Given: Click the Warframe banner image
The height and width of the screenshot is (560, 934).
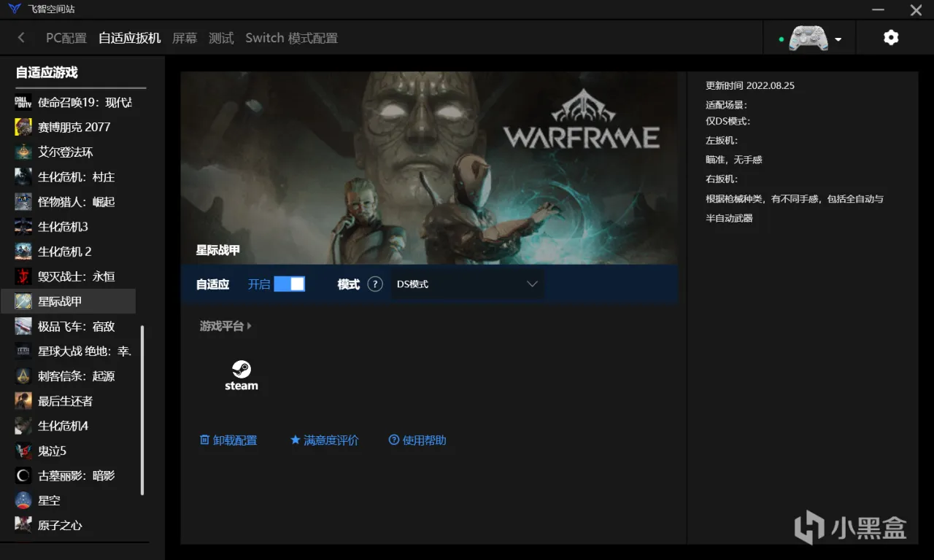Looking at the screenshot, I should point(429,168).
